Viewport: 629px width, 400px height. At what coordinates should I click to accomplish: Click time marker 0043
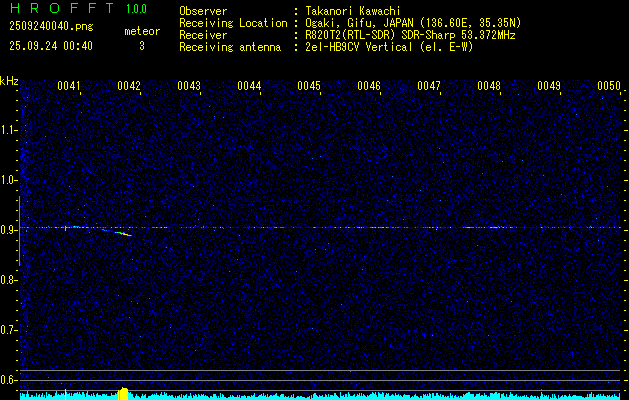point(189,86)
